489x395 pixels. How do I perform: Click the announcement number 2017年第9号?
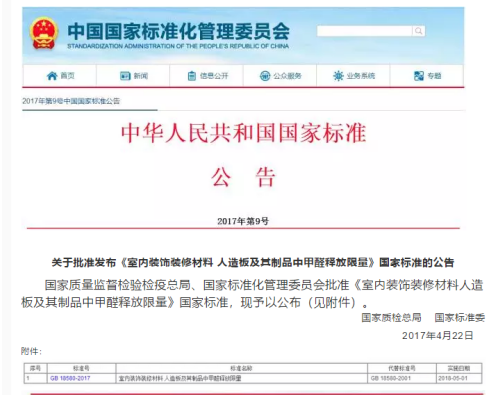tap(243, 221)
